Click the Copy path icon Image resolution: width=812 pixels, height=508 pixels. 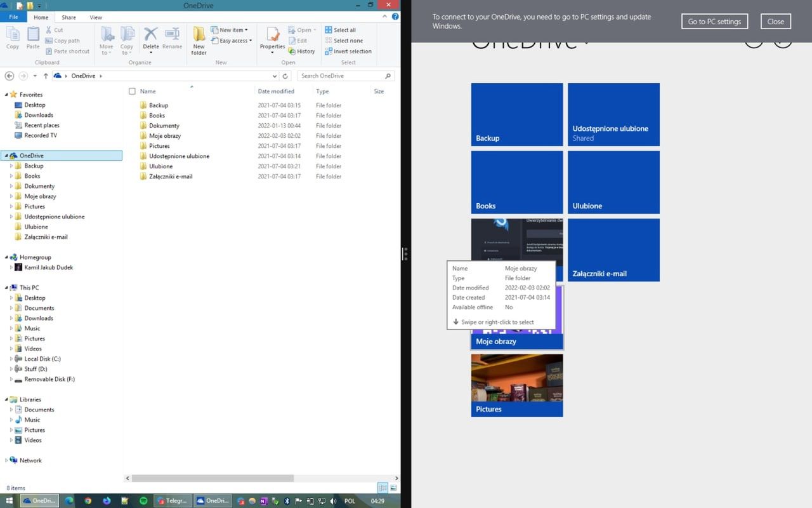(x=64, y=40)
